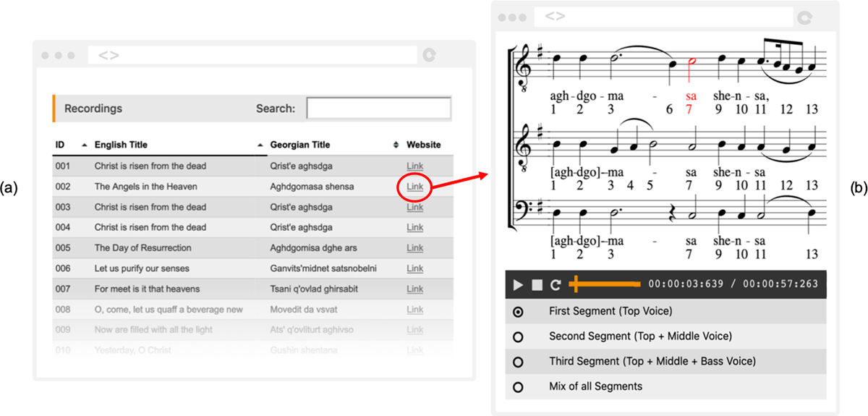868x416 pixels.
Task: Choose the Mix of all Segments option
Action: point(517,387)
